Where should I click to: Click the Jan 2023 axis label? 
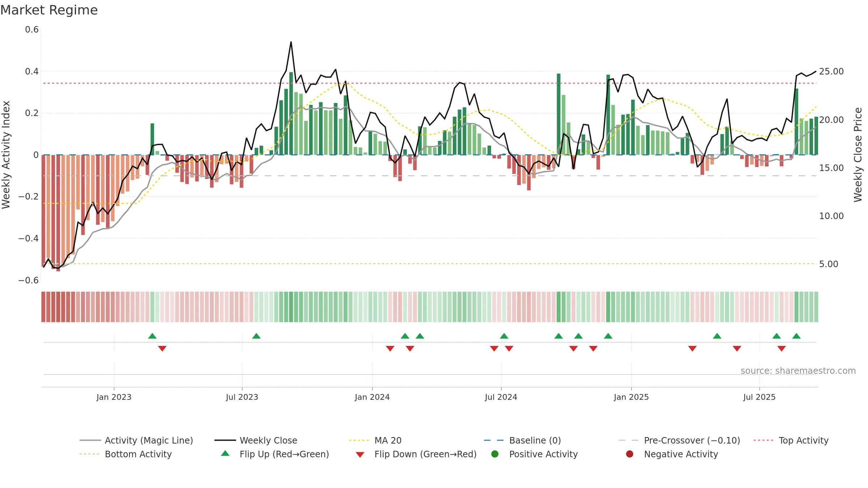114,397
